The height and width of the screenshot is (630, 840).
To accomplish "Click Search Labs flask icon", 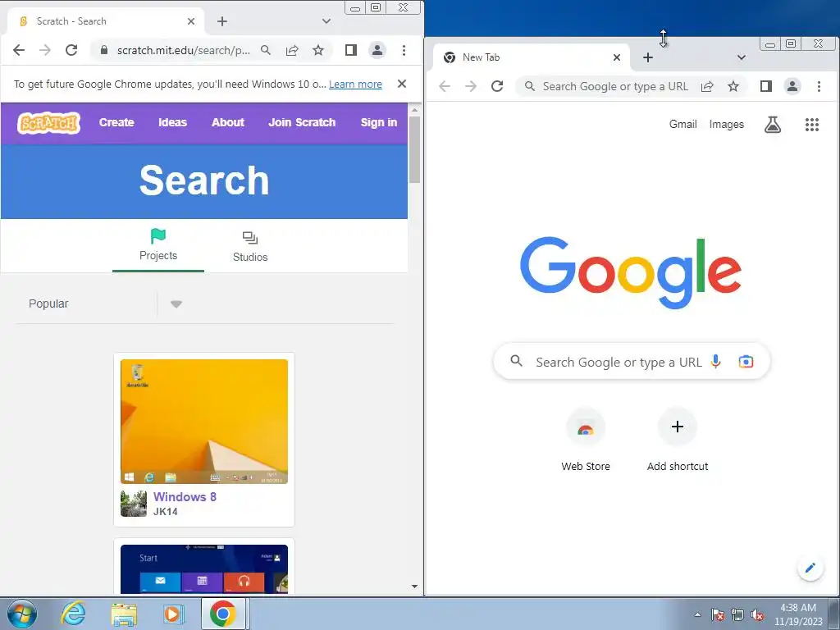I will [773, 125].
